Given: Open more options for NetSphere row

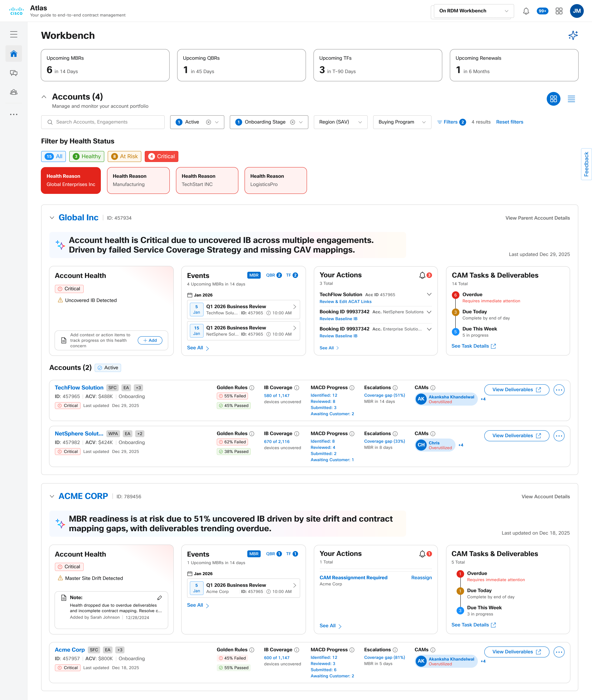Looking at the screenshot, I should [x=559, y=436].
